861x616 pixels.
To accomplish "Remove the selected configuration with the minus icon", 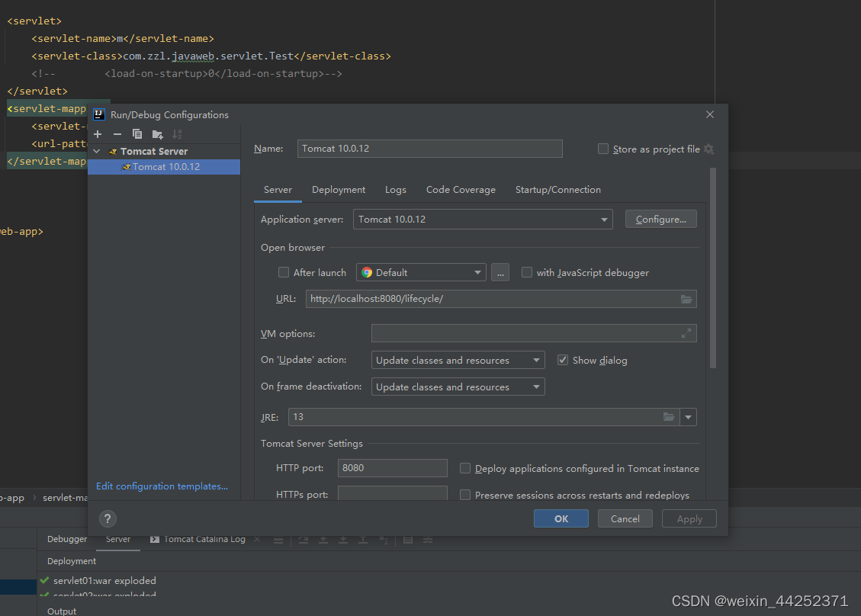I will (x=117, y=134).
